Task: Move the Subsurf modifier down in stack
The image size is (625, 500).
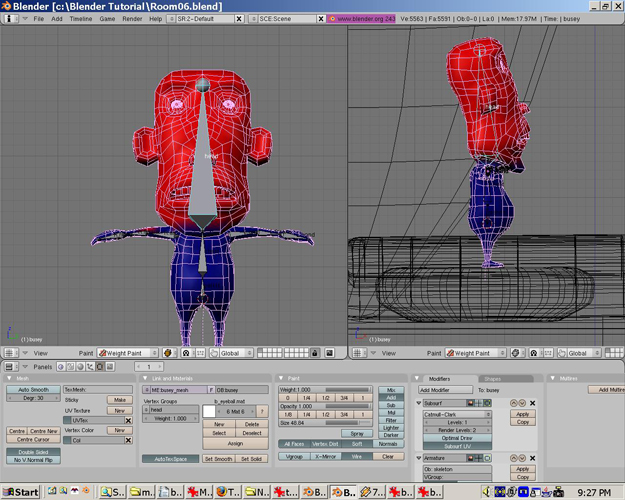Action: click(523, 403)
